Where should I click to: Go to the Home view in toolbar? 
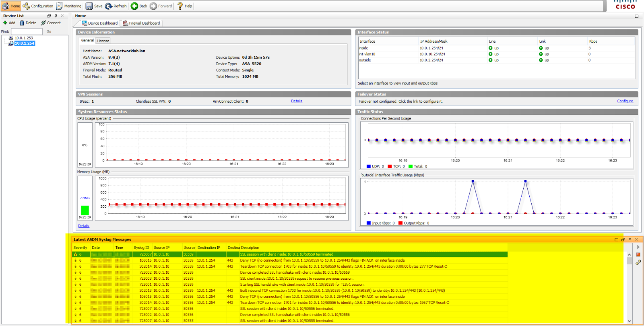11,6
